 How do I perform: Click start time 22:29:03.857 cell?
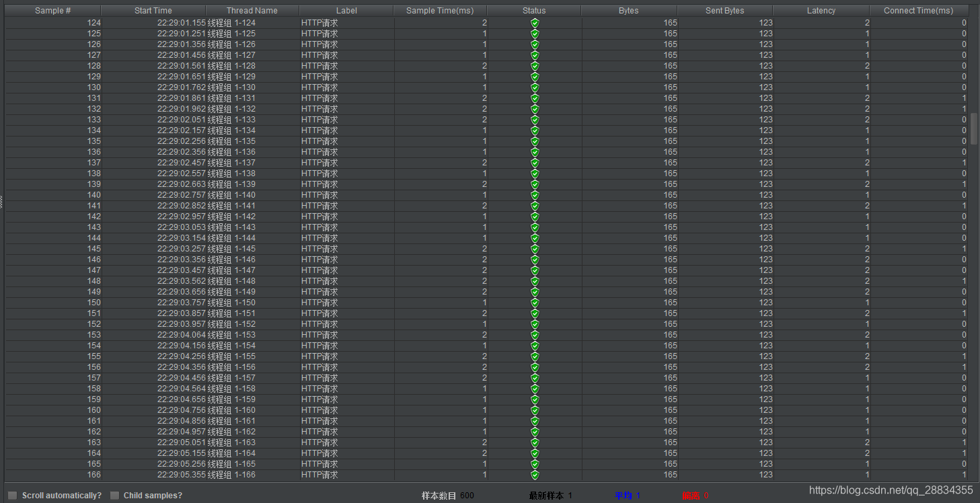tap(182, 313)
